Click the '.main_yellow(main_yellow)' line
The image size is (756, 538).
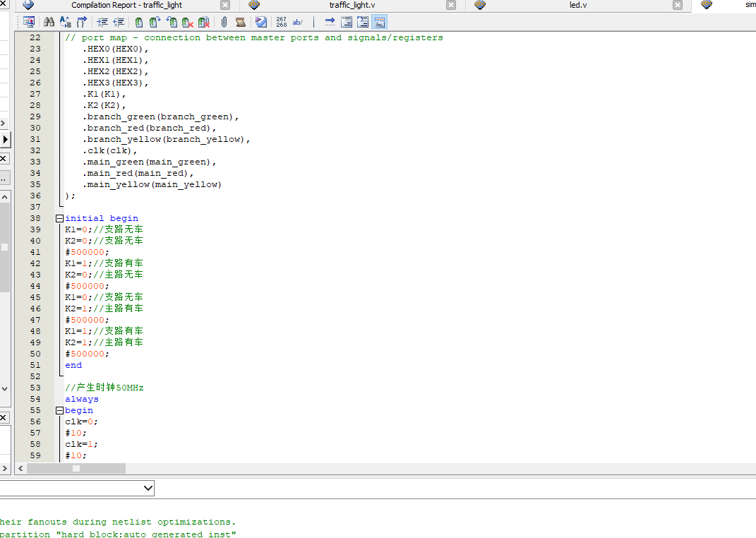pos(152,185)
